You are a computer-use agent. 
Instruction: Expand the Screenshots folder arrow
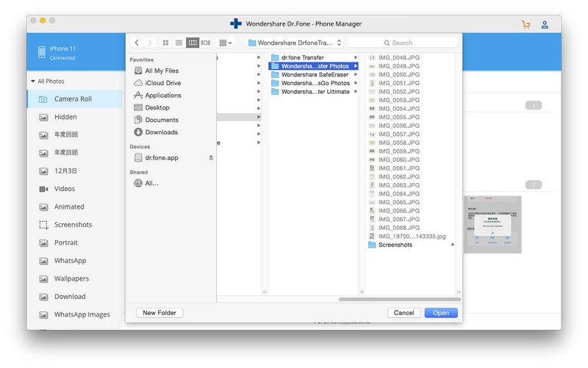(453, 245)
